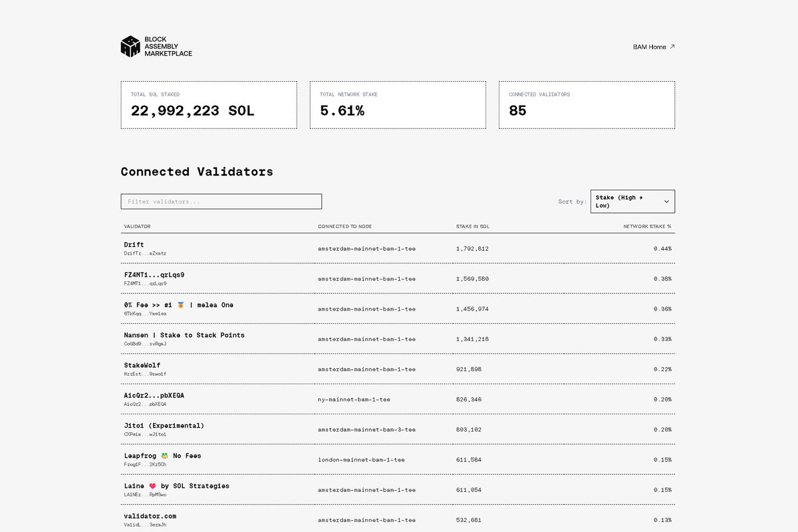Click the arrow icon next to BAM Home
The height and width of the screenshot is (532, 798).
[x=672, y=47]
